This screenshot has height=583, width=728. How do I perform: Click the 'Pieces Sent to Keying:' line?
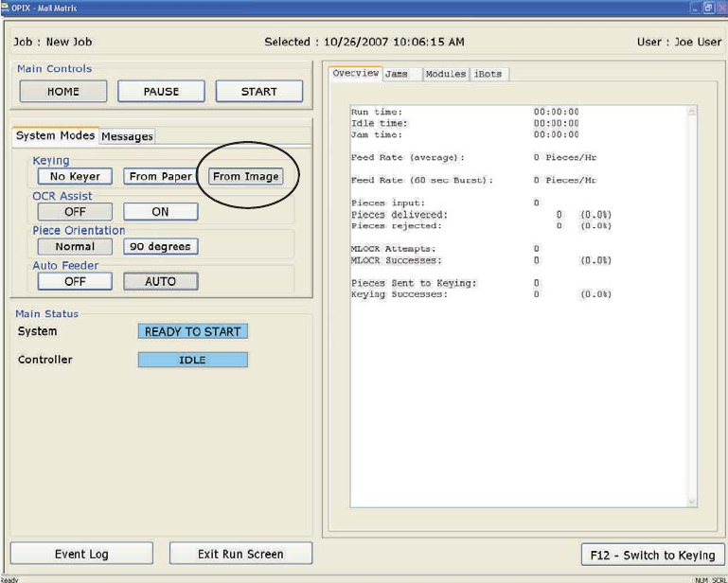[x=445, y=283]
